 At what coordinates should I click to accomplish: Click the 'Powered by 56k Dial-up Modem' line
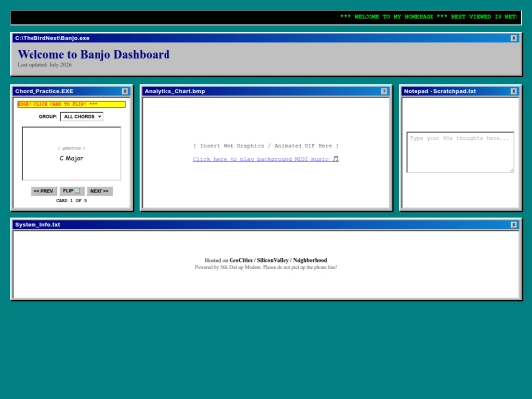266,267
